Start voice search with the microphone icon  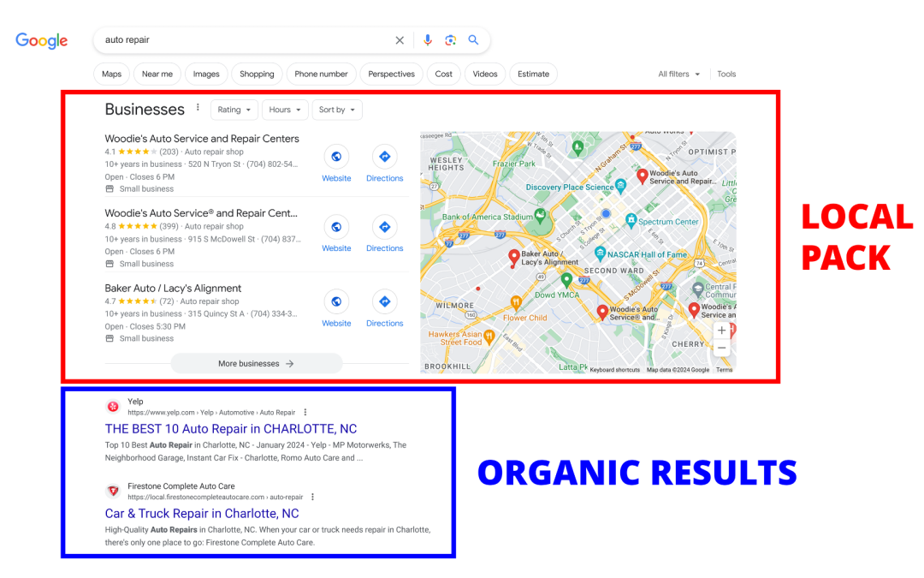[x=428, y=40]
